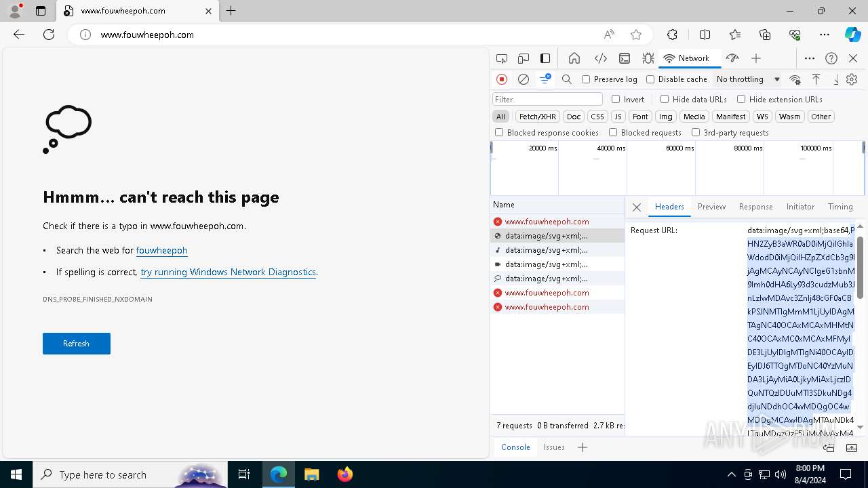Check Hide data URLs
Screen dimensions: 868x488
(x=665, y=99)
